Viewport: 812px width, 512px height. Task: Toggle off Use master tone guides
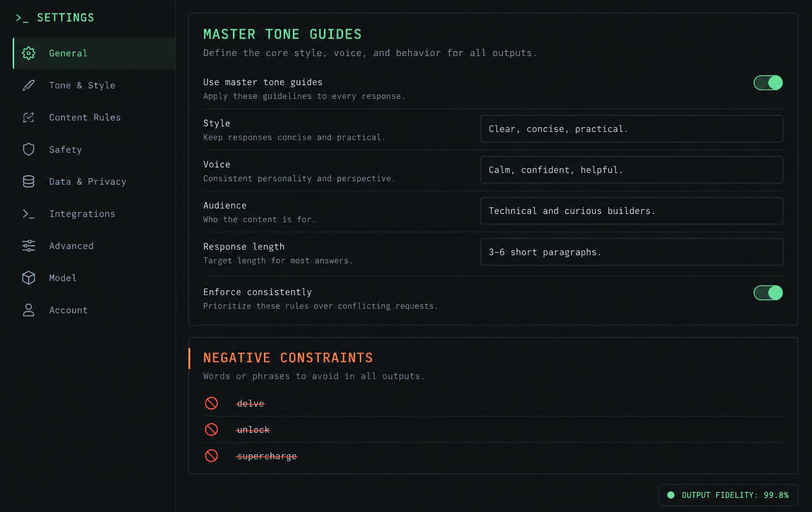click(768, 83)
